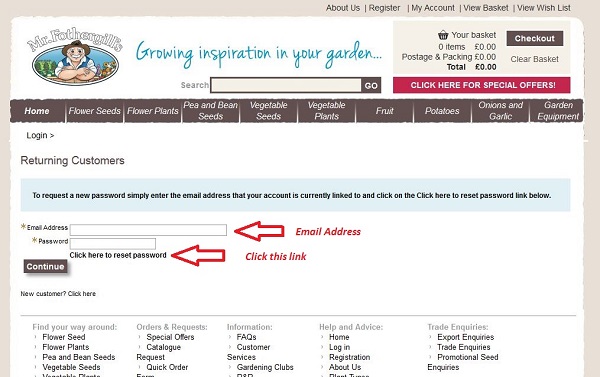600x377 pixels.
Task: Open the Vegetable Seeds menu
Action: coord(268,111)
